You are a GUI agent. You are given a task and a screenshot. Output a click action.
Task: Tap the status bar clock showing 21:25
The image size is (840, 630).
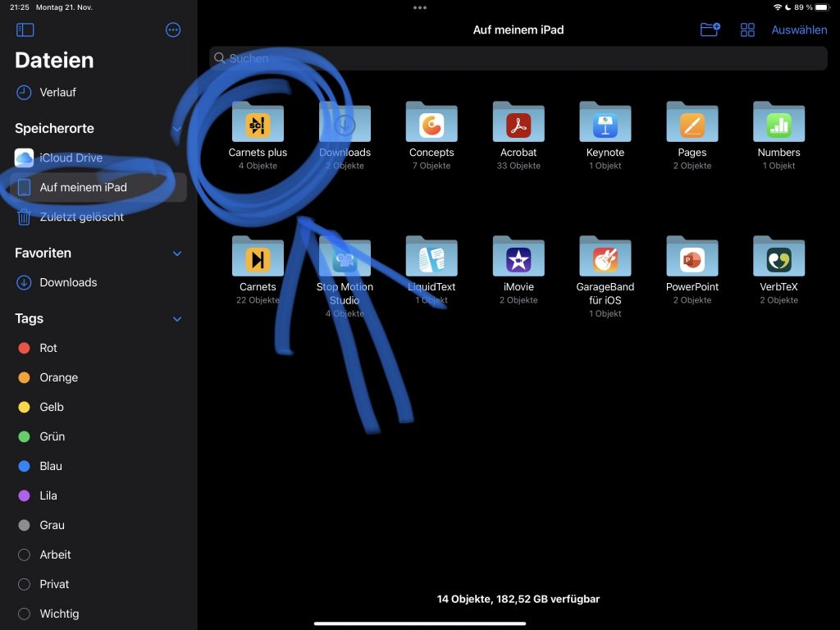tap(20, 7)
